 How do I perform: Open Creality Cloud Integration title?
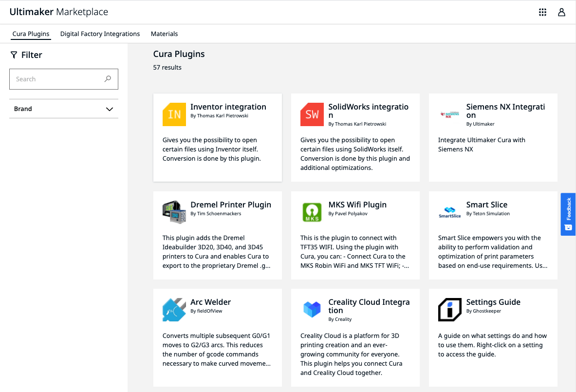[x=369, y=306]
